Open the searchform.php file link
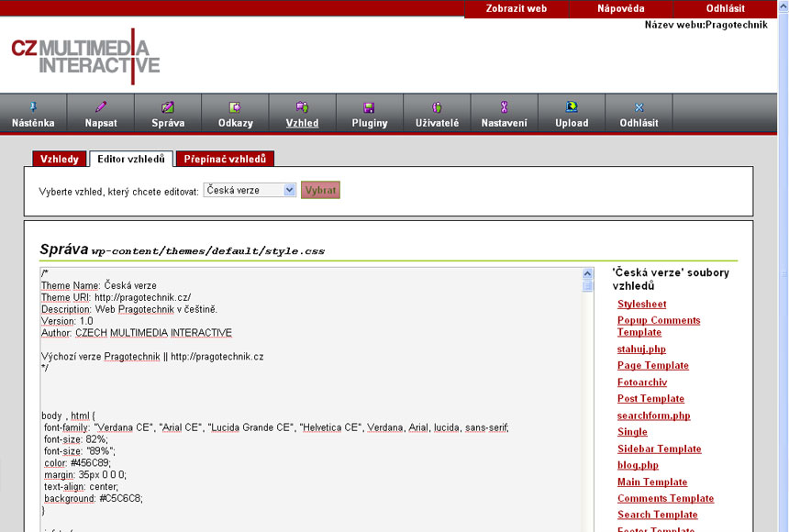Image resolution: width=789 pixels, height=532 pixels. [x=653, y=416]
